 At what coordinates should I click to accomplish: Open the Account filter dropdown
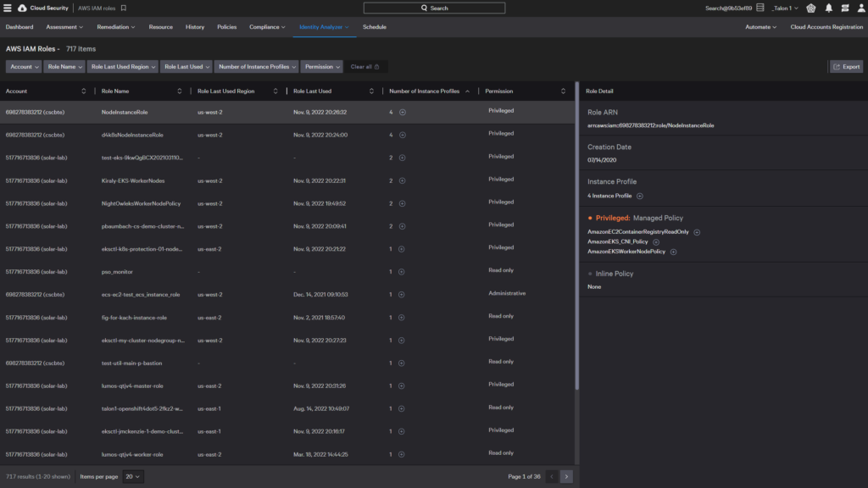pyautogui.click(x=24, y=67)
